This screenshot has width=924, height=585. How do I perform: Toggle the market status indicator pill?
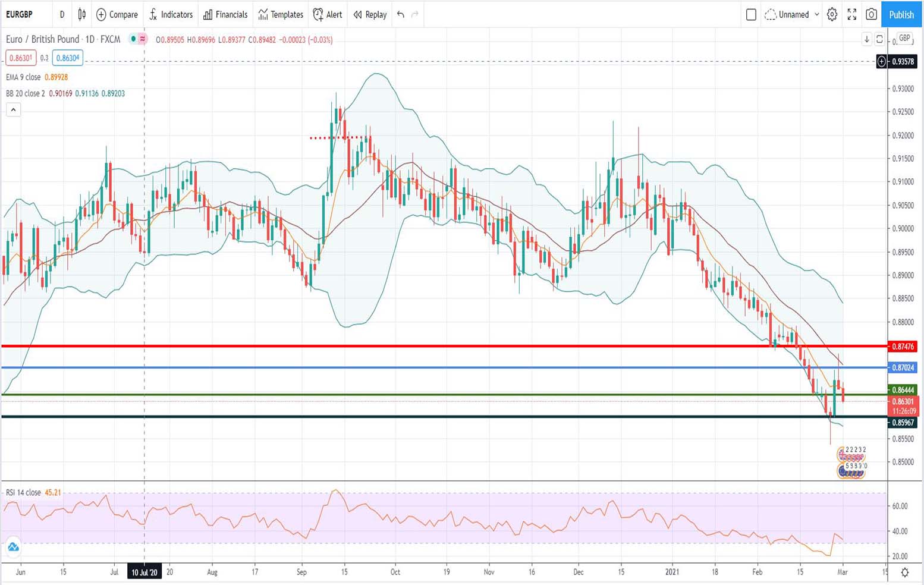pos(138,39)
